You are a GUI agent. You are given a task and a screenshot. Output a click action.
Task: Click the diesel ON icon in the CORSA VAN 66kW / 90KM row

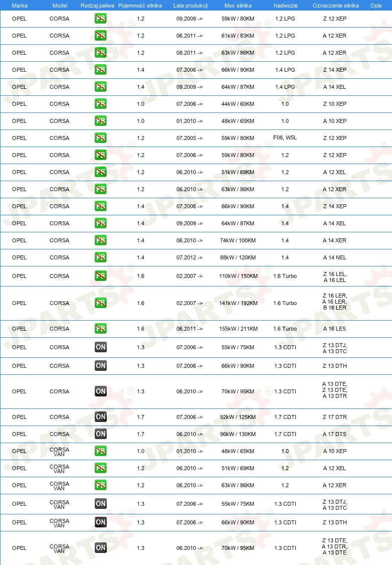coord(100,522)
